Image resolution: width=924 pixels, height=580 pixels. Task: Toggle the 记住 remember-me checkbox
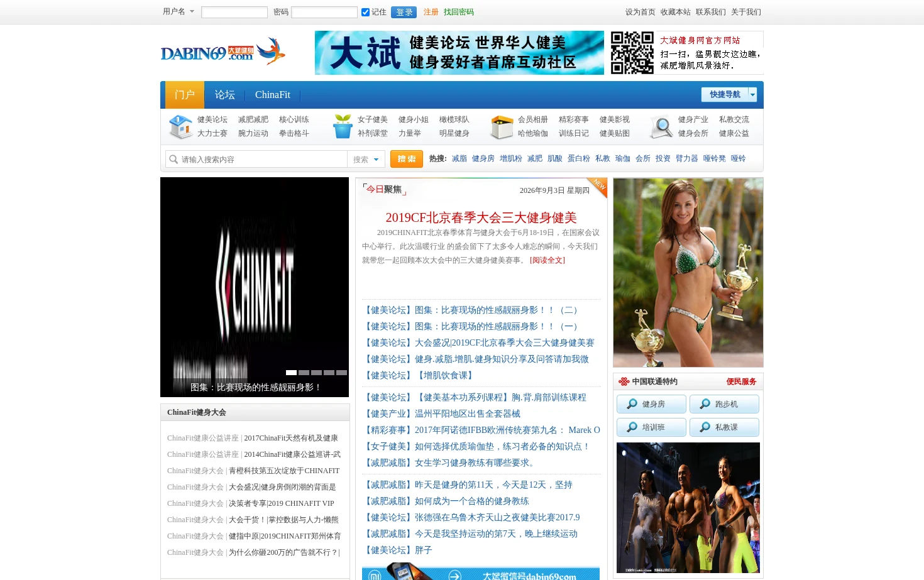pyautogui.click(x=365, y=12)
